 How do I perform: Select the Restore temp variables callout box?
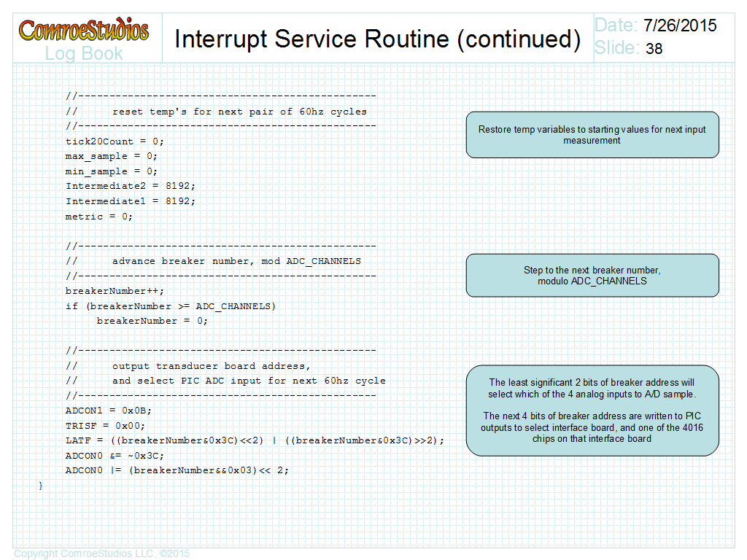pos(592,135)
